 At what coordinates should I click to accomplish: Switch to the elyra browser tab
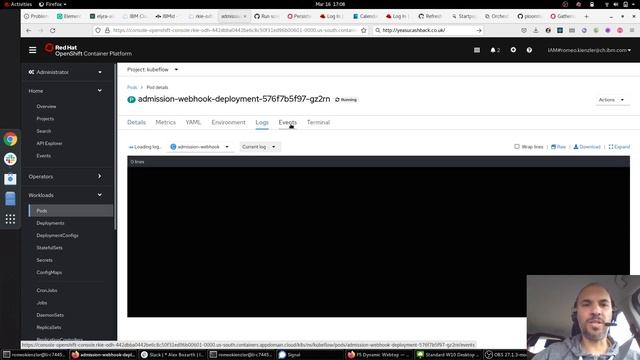[x=103, y=16]
